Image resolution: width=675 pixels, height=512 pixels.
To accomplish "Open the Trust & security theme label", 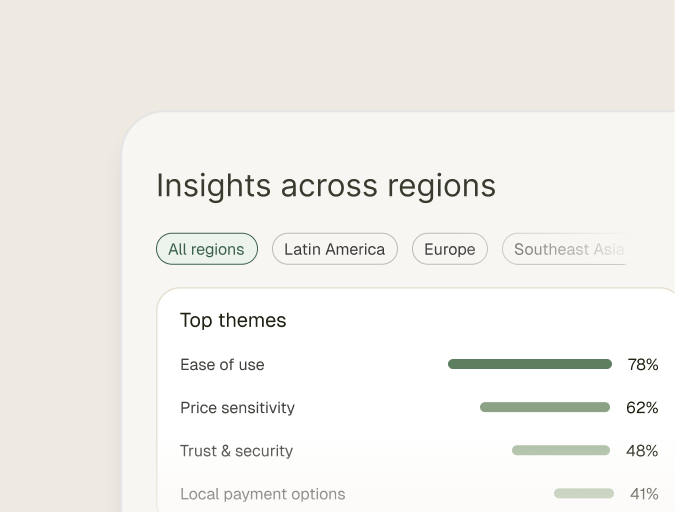I will coord(236,451).
